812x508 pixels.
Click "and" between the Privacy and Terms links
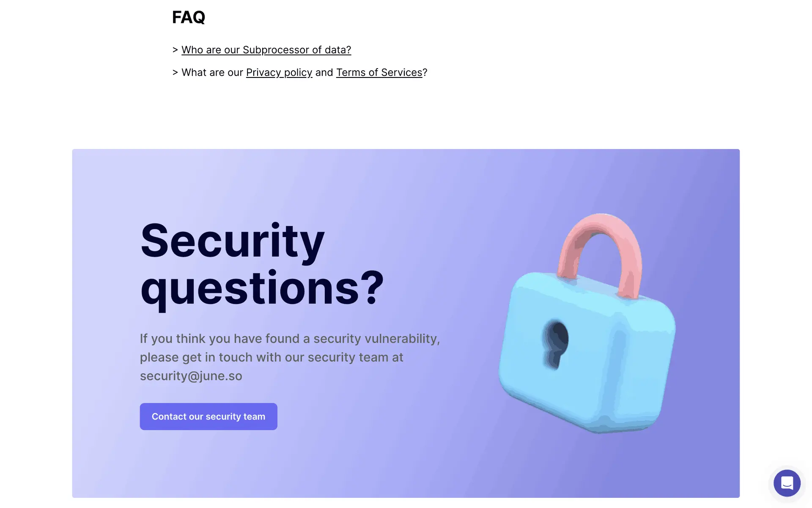pyautogui.click(x=324, y=73)
